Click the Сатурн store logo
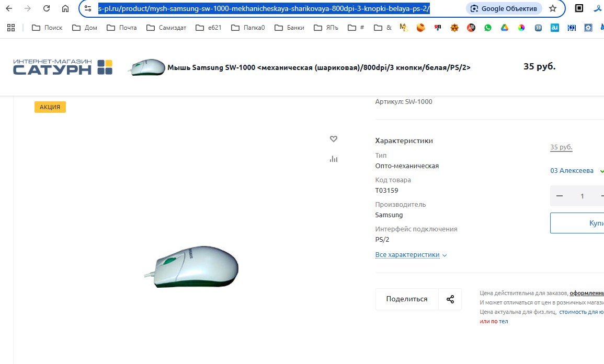Screen dimensions: 604x364 pyautogui.click(x=63, y=67)
